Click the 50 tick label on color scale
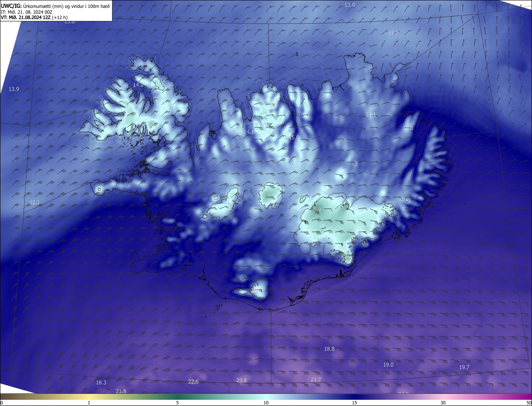The height and width of the screenshot is (406, 532). click(529, 403)
